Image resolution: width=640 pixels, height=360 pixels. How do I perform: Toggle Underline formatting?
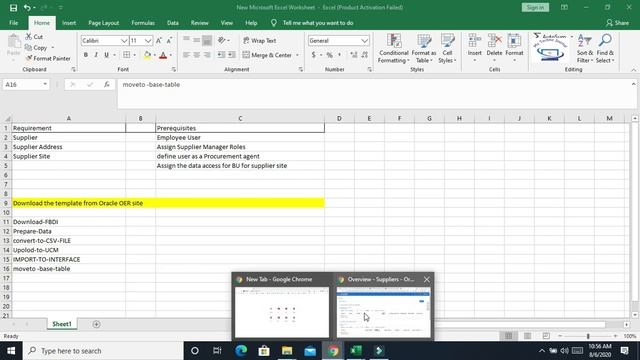pos(107,55)
